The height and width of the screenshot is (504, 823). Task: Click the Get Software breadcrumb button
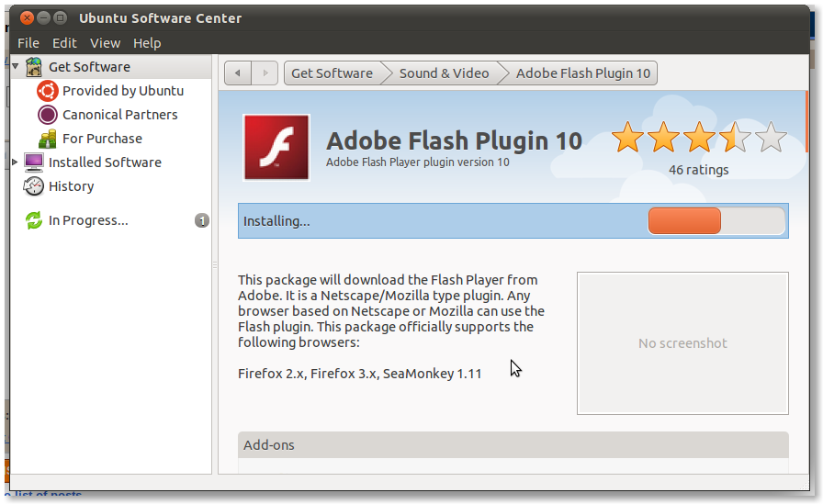(332, 73)
